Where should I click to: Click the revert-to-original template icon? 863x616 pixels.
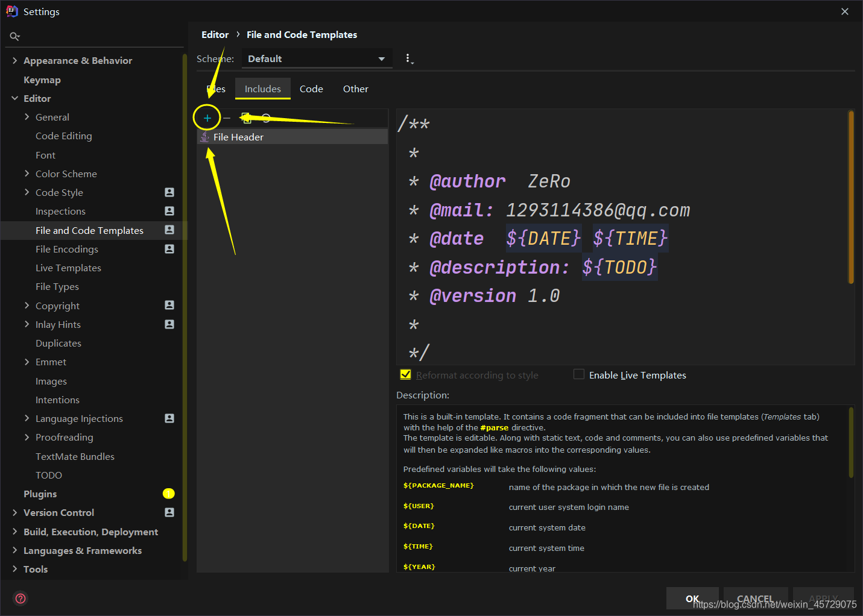click(x=266, y=118)
